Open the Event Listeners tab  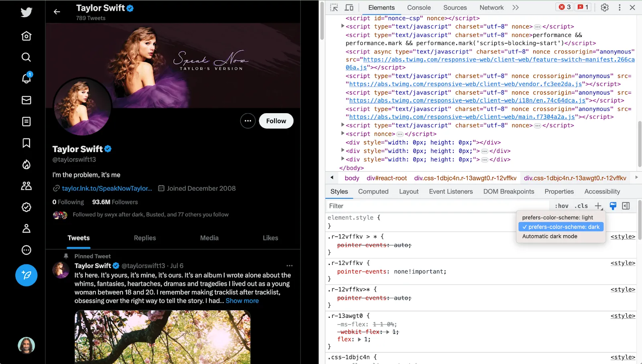(x=451, y=191)
